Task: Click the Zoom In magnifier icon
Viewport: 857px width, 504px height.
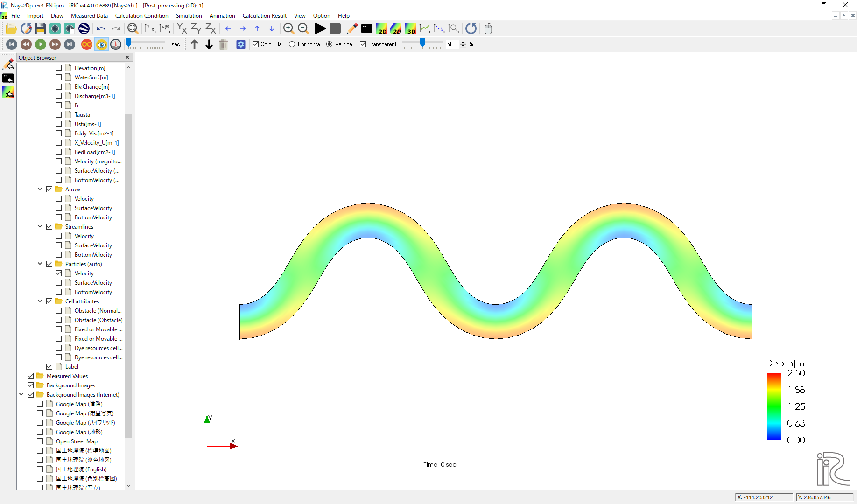Action: (x=288, y=29)
